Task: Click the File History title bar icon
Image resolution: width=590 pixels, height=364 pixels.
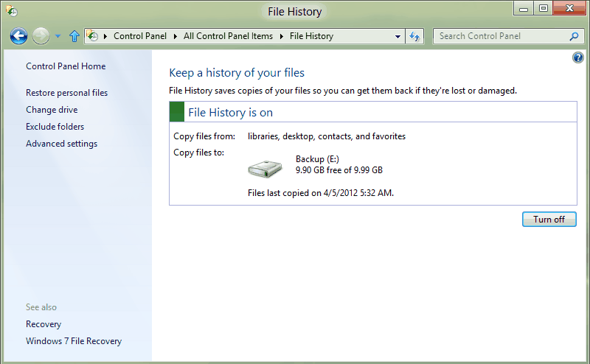Action: (x=12, y=11)
